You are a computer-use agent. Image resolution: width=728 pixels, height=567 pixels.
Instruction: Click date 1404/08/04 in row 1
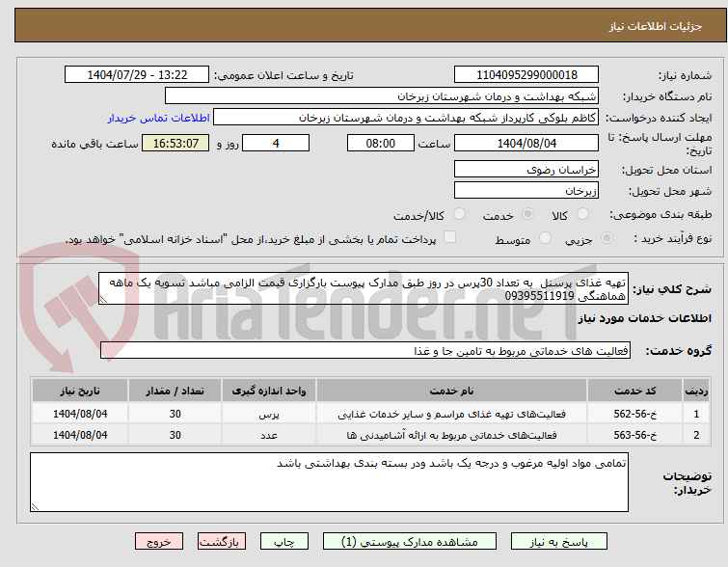(80, 414)
